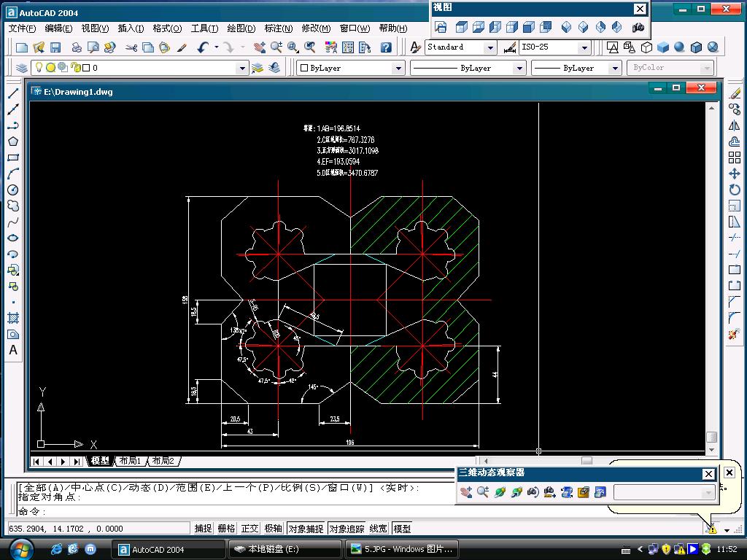Toggle 线宽 lineweight display in status bar
This screenshot has width=747, height=560.
(379, 529)
